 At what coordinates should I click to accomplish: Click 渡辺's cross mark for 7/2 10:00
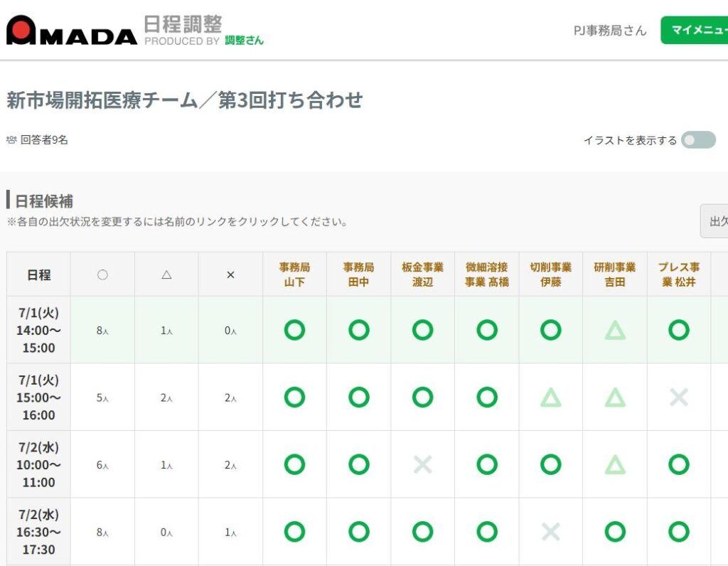point(423,465)
